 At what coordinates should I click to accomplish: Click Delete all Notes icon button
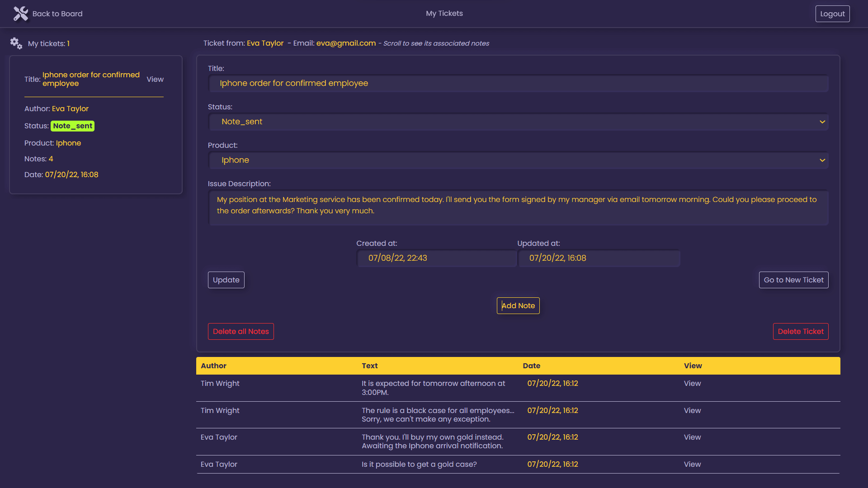[241, 331]
